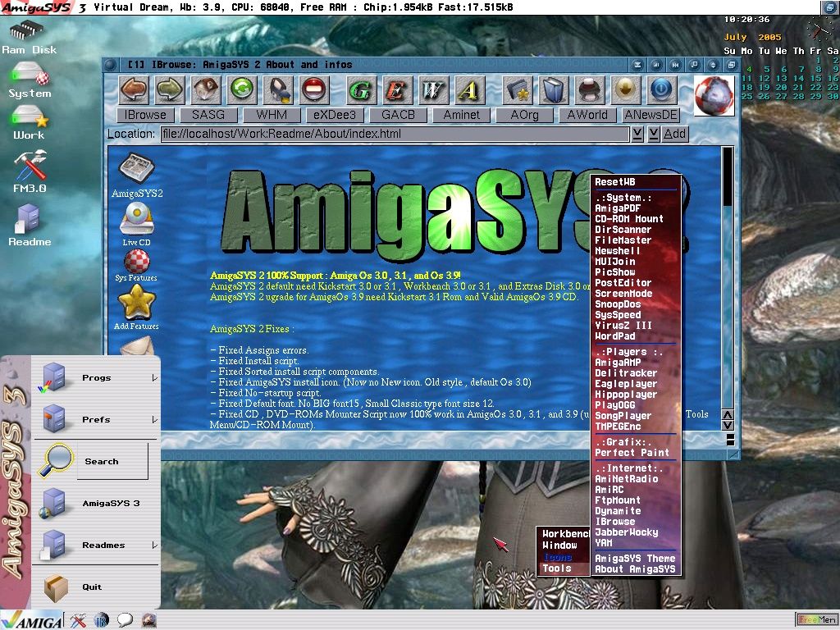The height and width of the screenshot is (630, 840).
Task: Open the Aminet bookmark button
Action: pyautogui.click(x=461, y=115)
